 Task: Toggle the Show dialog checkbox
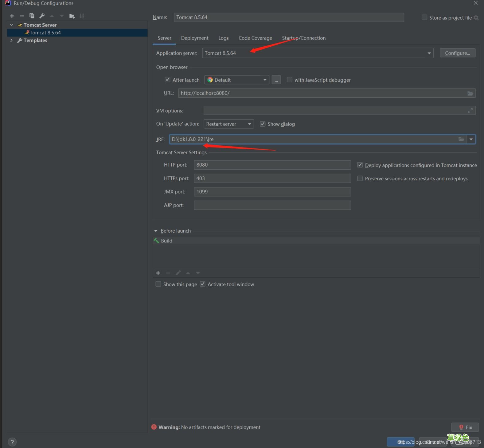point(263,124)
